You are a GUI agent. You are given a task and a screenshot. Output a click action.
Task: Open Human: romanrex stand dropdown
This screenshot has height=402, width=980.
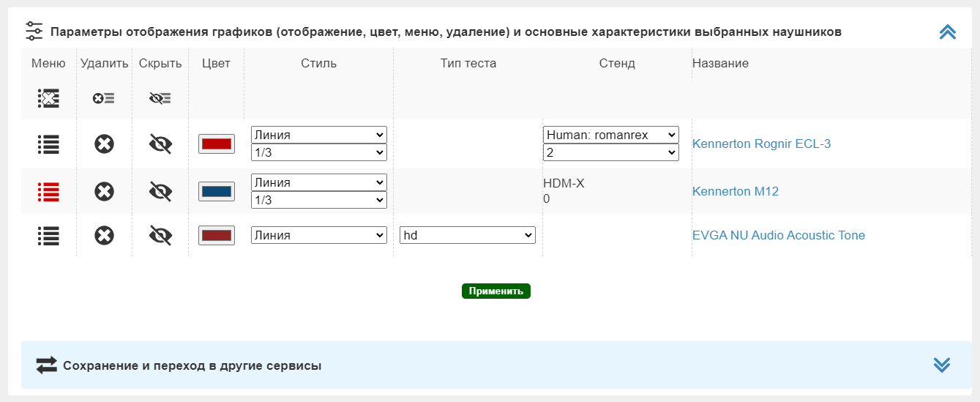(611, 135)
